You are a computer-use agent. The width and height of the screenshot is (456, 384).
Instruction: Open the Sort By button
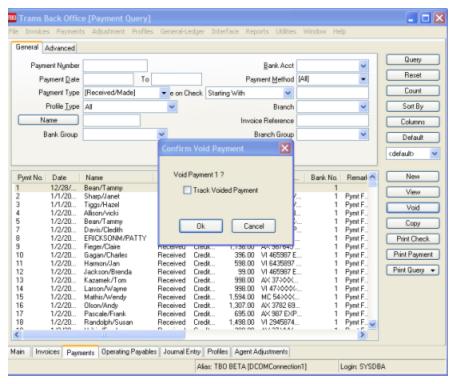tap(413, 106)
